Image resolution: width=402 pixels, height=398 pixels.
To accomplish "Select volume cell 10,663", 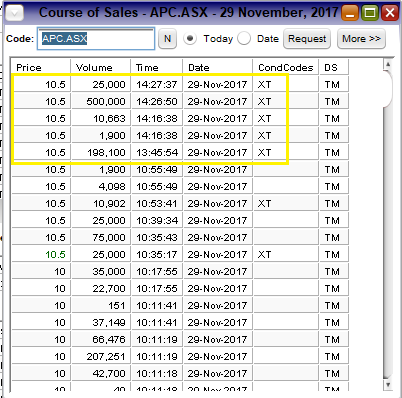I will [x=100, y=119].
